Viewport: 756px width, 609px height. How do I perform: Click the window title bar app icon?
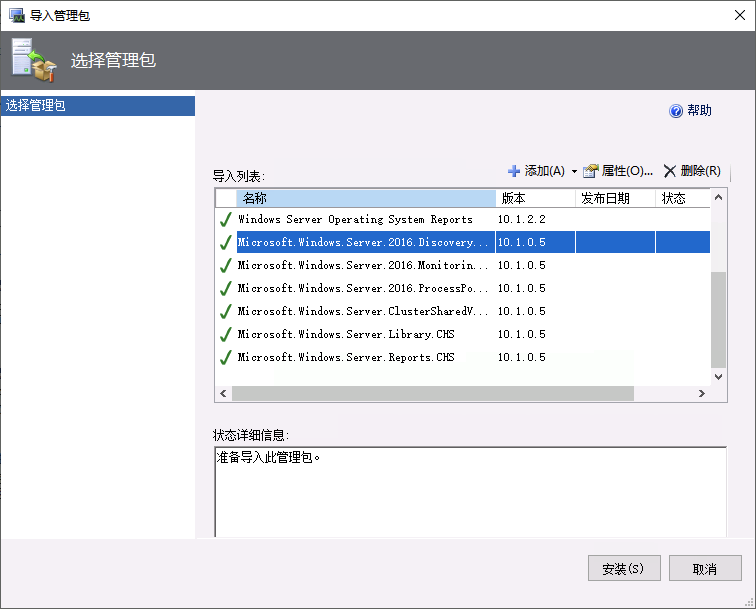(17, 15)
